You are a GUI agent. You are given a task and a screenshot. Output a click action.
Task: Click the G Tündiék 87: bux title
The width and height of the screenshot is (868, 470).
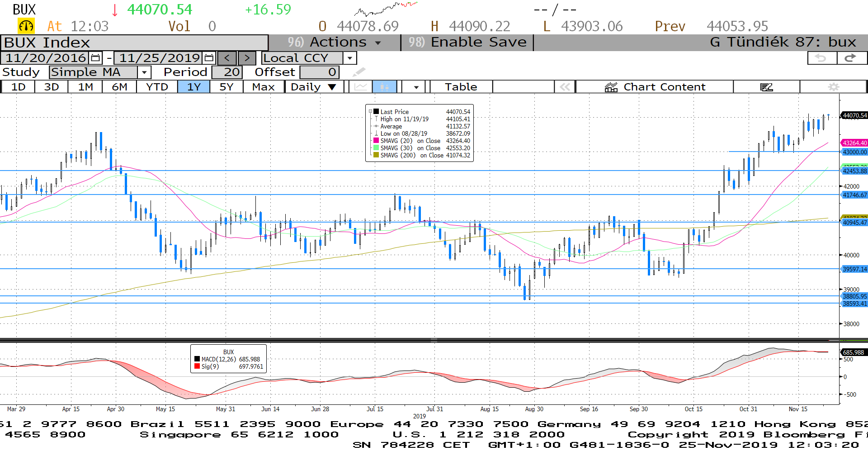point(783,42)
